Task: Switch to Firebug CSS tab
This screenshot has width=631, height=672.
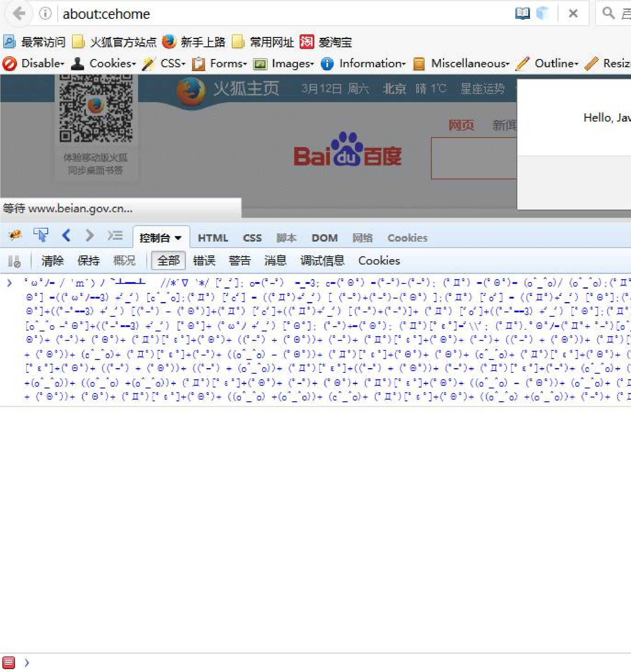Action: 252,238
